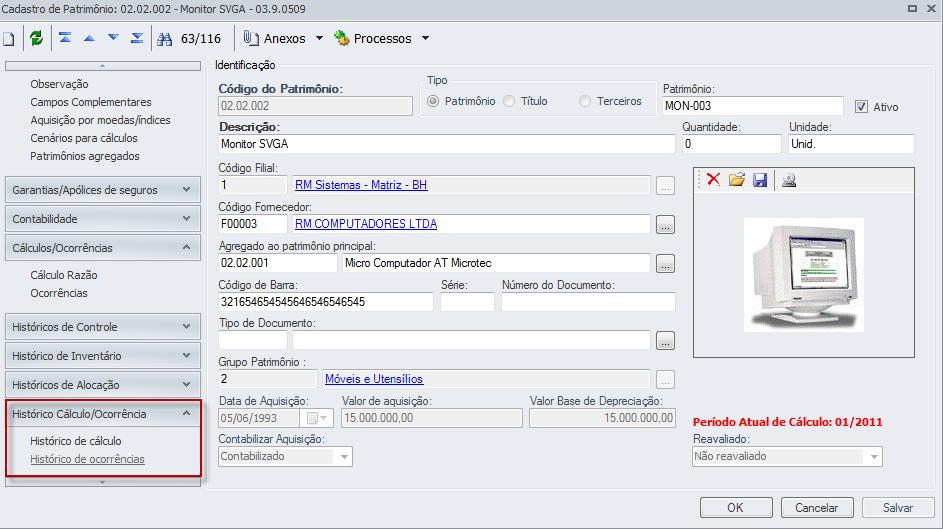
Task: Go to the previous record arrow
Action: click(x=89, y=38)
